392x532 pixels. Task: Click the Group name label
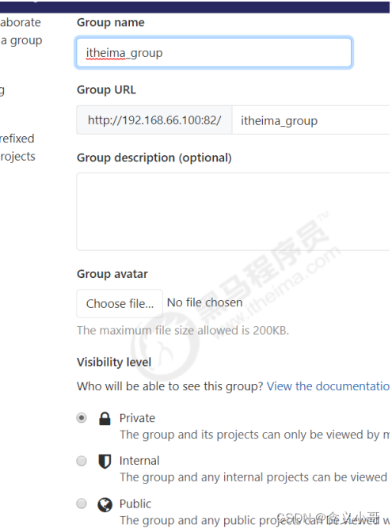[111, 22]
